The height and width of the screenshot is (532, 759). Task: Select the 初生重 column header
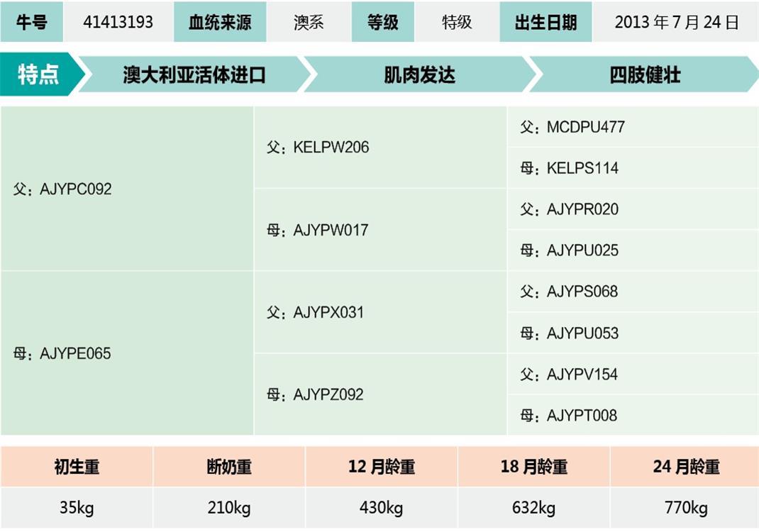[x=77, y=467]
